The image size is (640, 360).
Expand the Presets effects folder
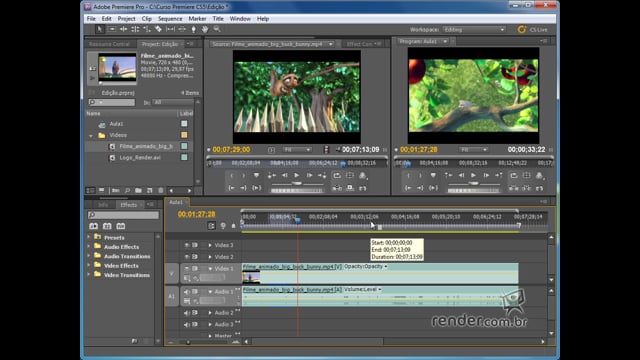89,237
